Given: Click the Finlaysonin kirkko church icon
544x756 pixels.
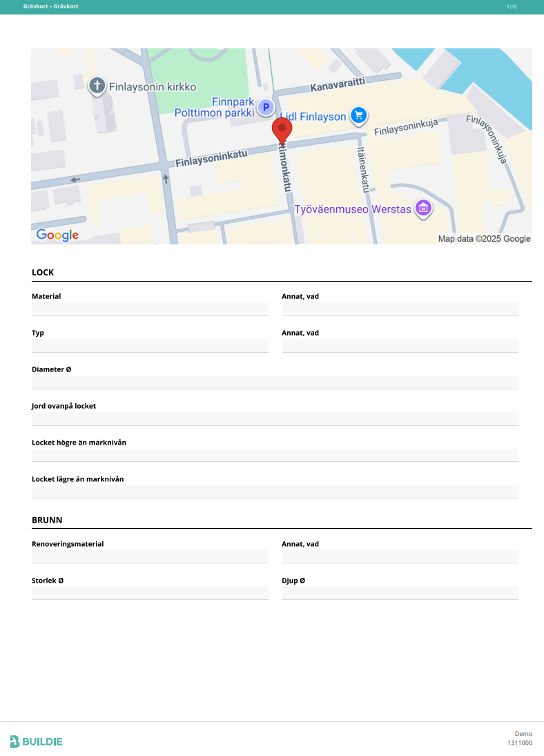Looking at the screenshot, I should (97, 86).
